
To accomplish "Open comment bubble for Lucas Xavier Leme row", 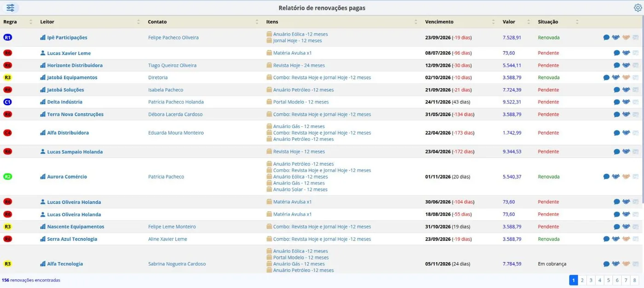I will point(617,53).
